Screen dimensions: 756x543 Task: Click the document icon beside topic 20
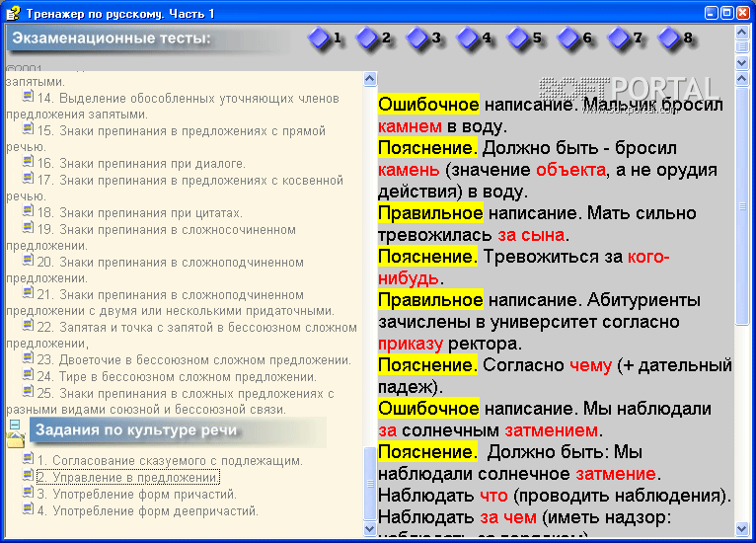pos(28,262)
